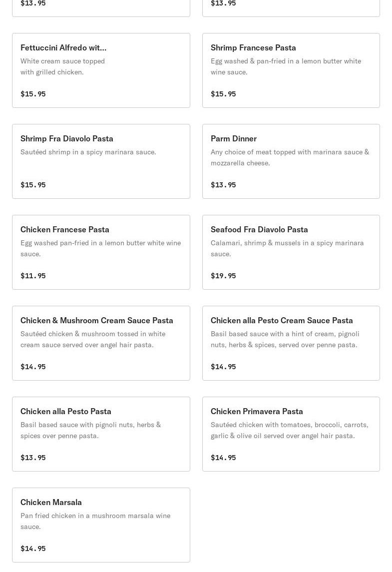Click the Chicken Marsala $14.95 price
This screenshot has height=572, width=392.
click(x=33, y=549)
